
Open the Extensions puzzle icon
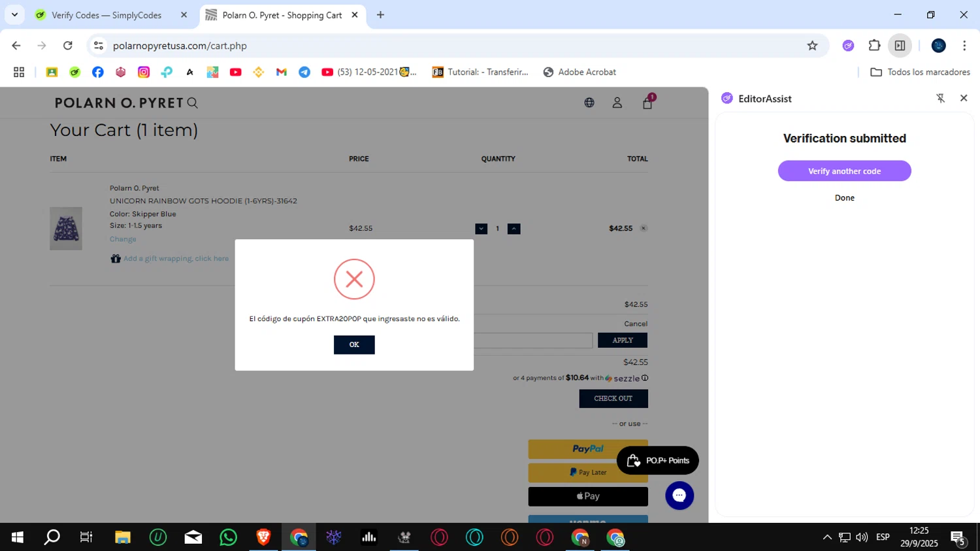tap(874, 46)
